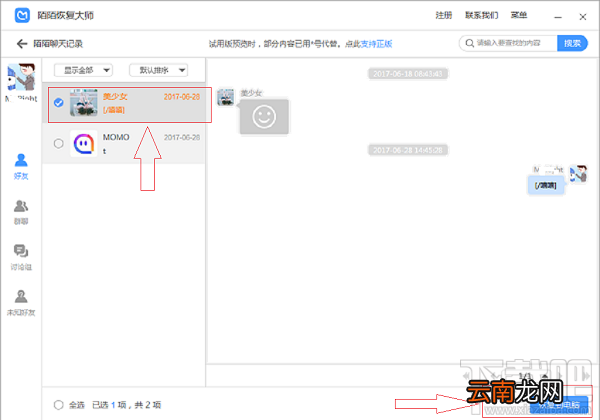Click the 2017-06-28 14:45:28 timestamp label
The width and height of the screenshot is (600, 420).
pos(408,150)
